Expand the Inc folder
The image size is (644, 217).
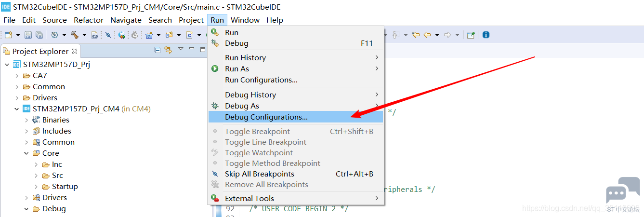[36, 164]
